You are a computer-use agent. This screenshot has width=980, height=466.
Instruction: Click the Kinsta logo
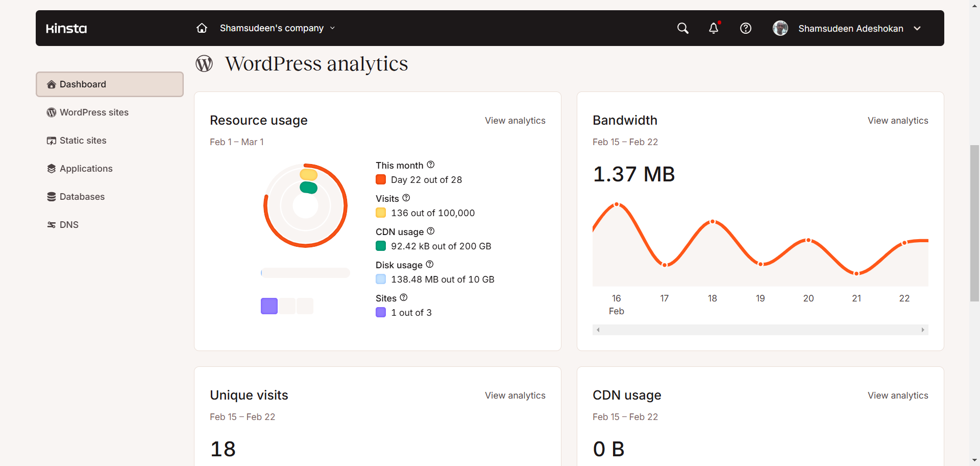click(66, 29)
